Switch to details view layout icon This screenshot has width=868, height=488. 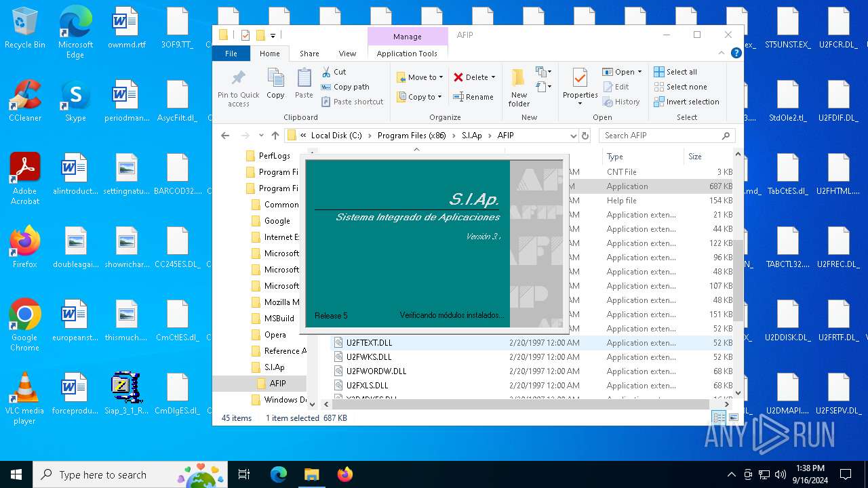(718, 418)
